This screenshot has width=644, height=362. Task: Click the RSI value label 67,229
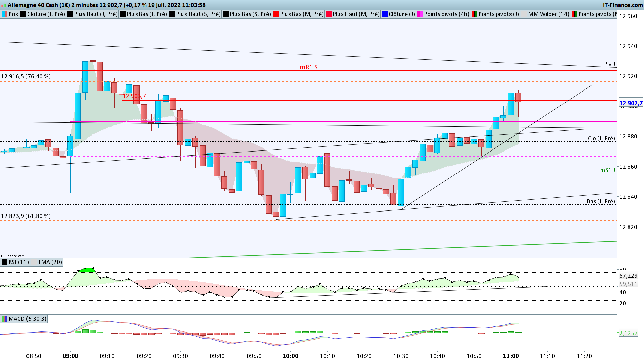tap(628, 276)
